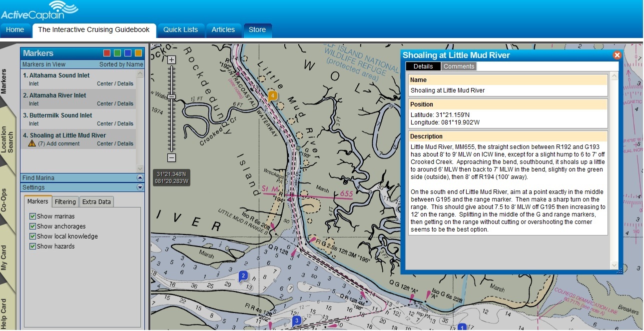Open the Co-Ops side tab
Image resolution: width=644 pixels, height=331 pixels.
click(x=5, y=200)
